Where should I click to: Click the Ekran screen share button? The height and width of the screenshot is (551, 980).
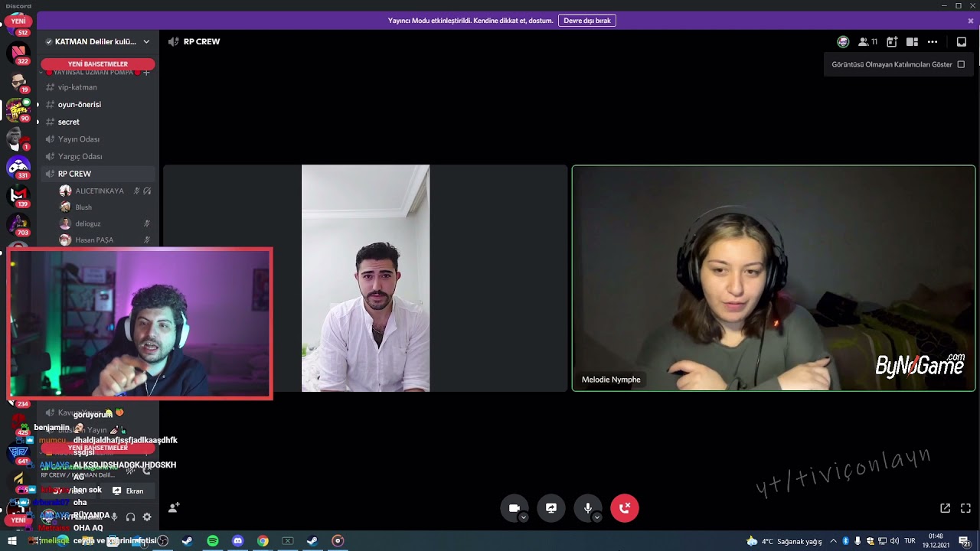click(x=129, y=491)
